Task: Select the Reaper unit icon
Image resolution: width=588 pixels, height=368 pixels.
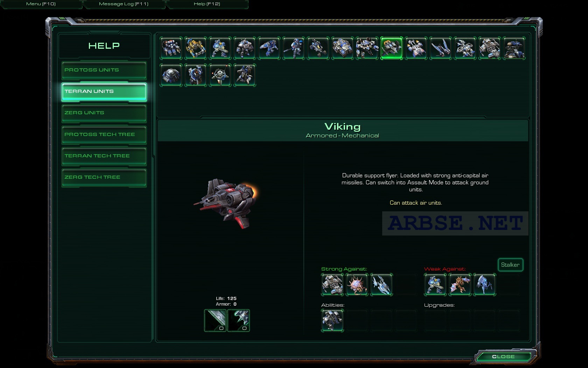Action: tap(269, 48)
